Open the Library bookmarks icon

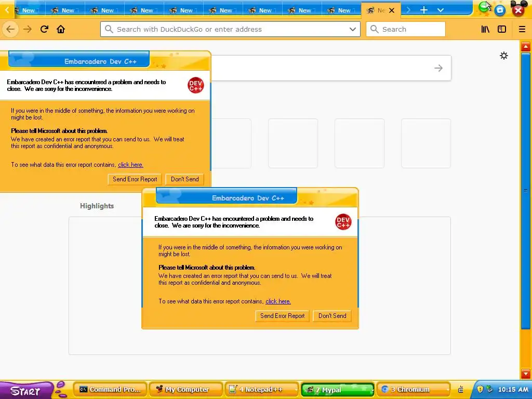(x=485, y=29)
